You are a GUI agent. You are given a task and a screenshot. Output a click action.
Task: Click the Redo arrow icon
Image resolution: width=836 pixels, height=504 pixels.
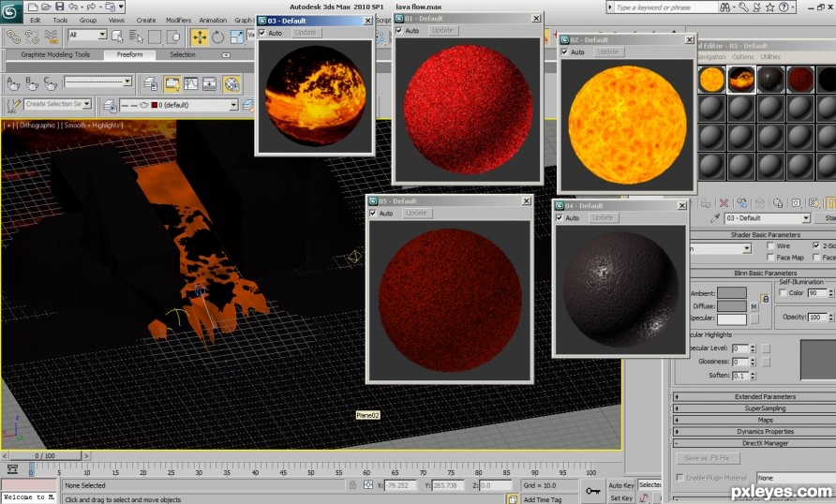tap(91, 7)
